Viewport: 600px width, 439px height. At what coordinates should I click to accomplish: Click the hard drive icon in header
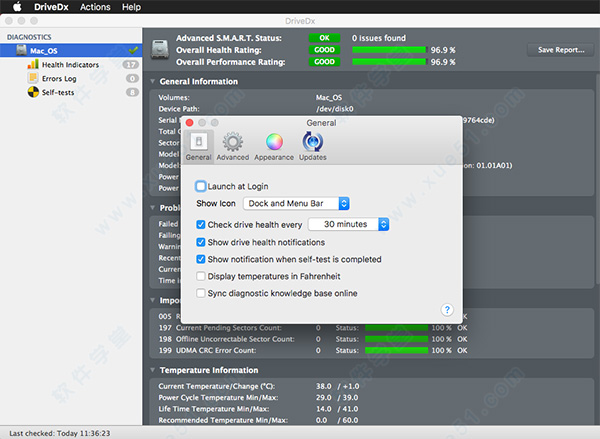(160, 49)
